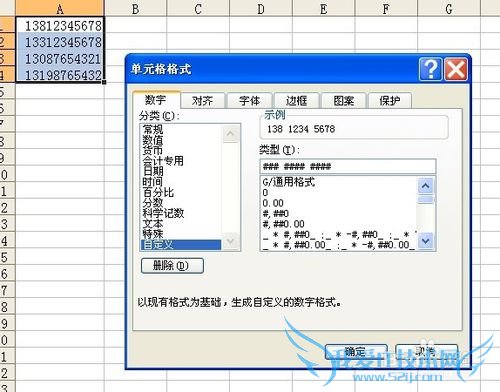Select 文本 category
Image resolution: width=500 pixels, height=392 pixels.
[181, 223]
